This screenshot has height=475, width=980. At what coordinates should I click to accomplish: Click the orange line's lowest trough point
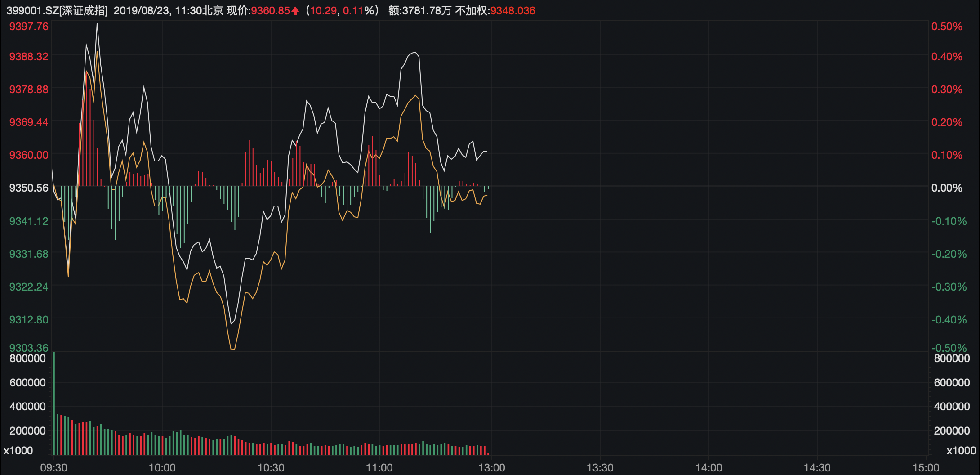[x=232, y=349]
